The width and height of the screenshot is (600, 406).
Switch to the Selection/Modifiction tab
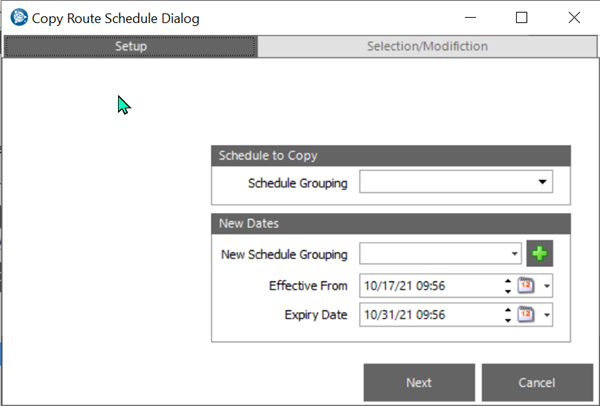click(x=427, y=46)
